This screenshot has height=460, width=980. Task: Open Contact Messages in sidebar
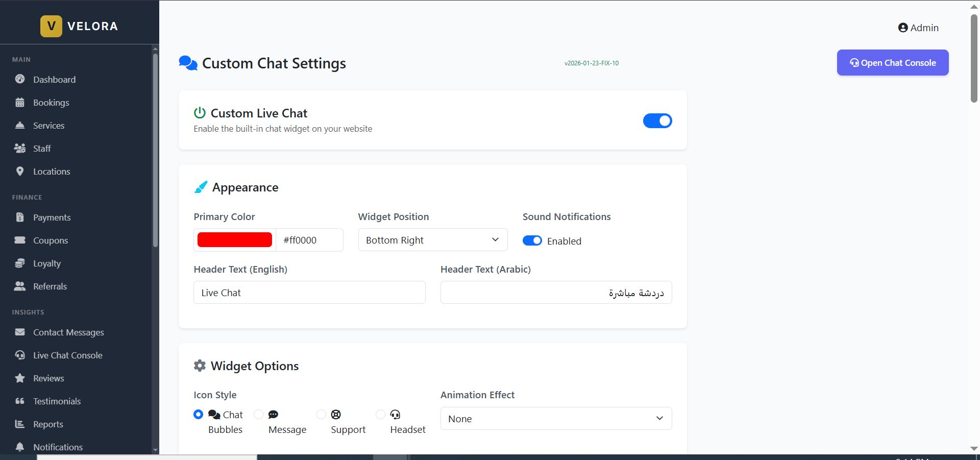pyautogui.click(x=68, y=332)
